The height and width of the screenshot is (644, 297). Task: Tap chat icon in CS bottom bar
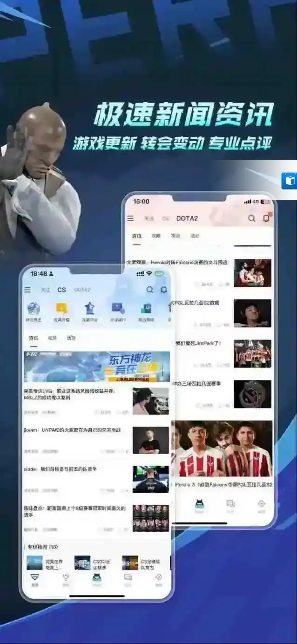point(128,577)
